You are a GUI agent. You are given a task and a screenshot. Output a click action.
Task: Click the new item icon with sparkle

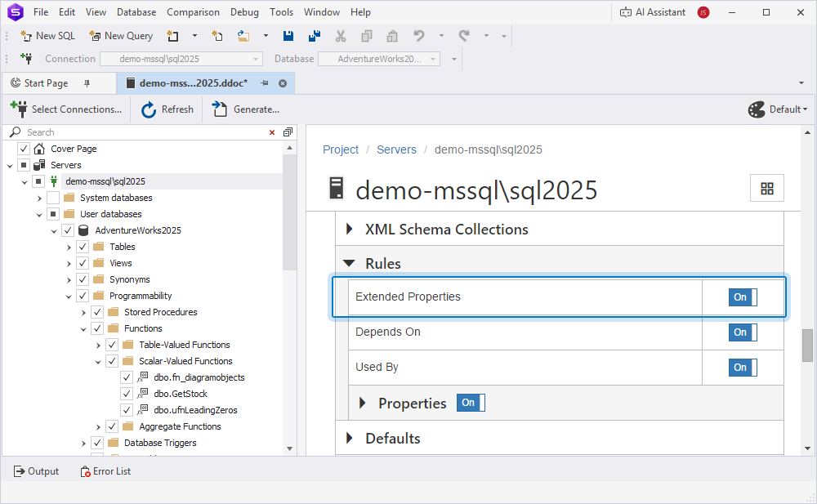point(217,35)
